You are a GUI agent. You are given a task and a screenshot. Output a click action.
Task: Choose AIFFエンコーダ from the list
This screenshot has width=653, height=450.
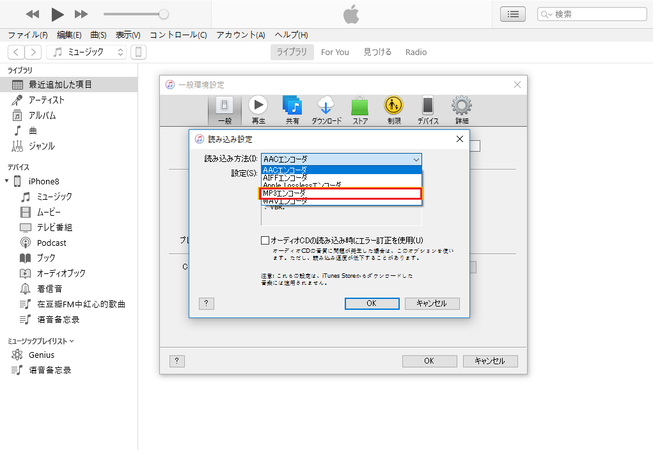[x=341, y=177]
